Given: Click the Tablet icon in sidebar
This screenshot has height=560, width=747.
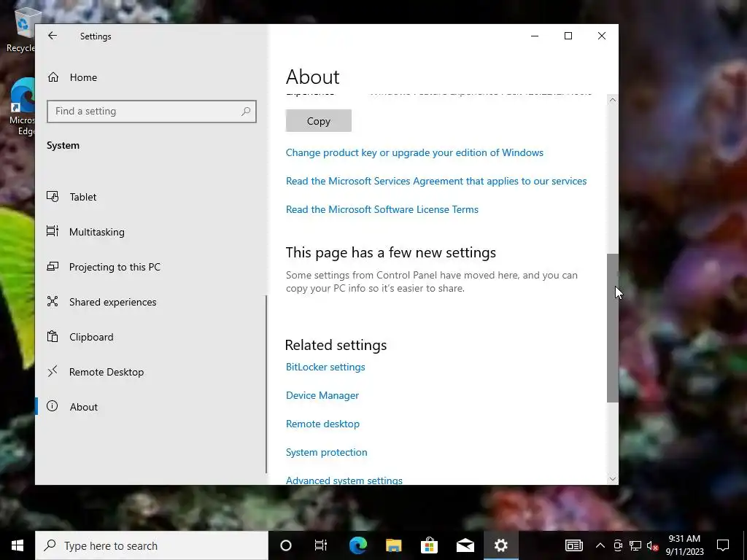Looking at the screenshot, I should click(53, 197).
